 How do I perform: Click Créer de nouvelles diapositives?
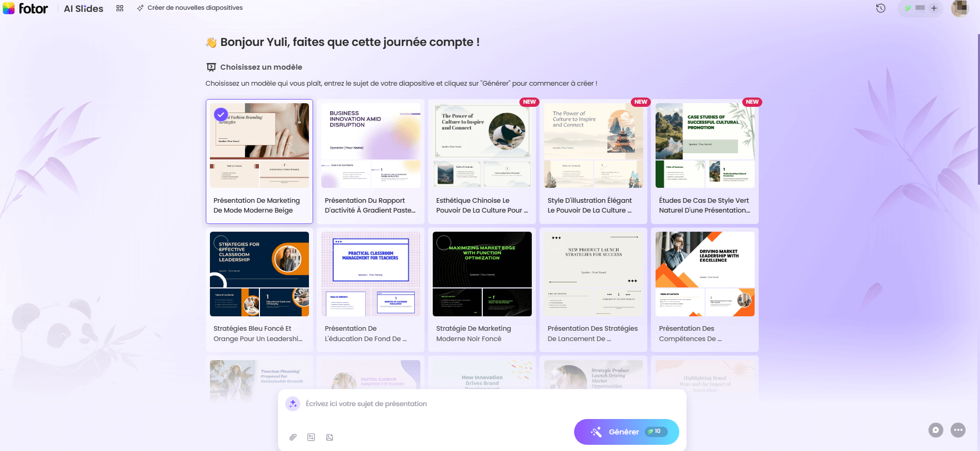tap(189, 8)
